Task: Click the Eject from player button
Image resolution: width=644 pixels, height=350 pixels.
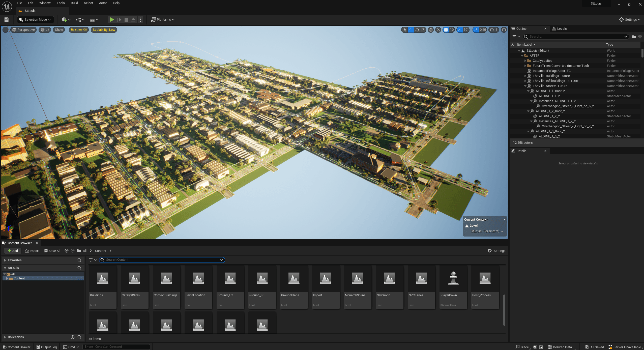Action: point(133,19)
